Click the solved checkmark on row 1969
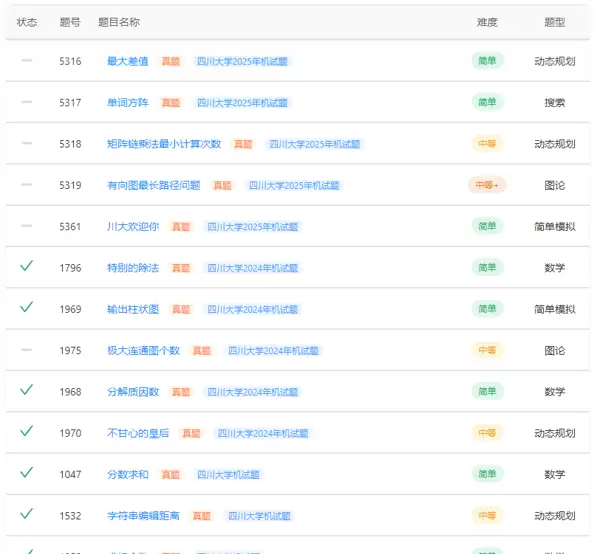This screenshot has height=554, width=600. (x=27, y=307)
